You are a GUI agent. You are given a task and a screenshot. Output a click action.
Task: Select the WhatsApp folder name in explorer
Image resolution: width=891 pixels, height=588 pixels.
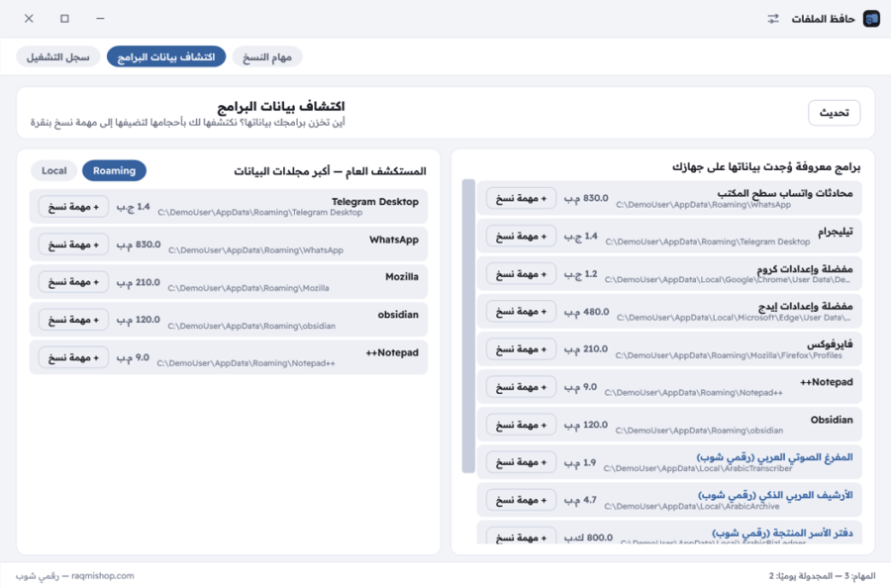point(394,240)
